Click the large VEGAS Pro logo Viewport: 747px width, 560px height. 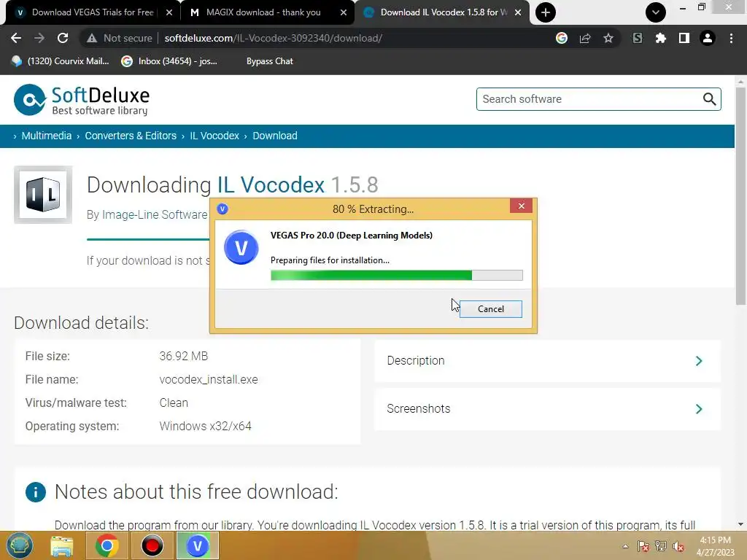click(241, 247)
